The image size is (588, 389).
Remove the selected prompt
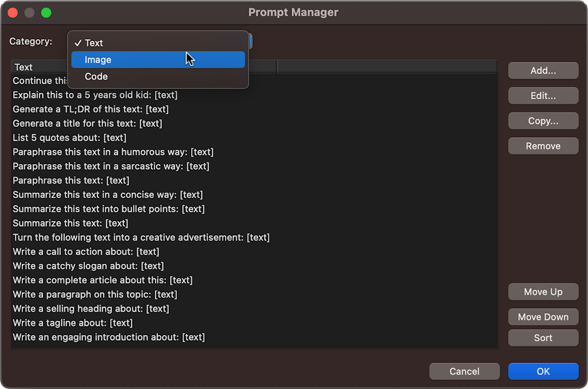[543, 146]
